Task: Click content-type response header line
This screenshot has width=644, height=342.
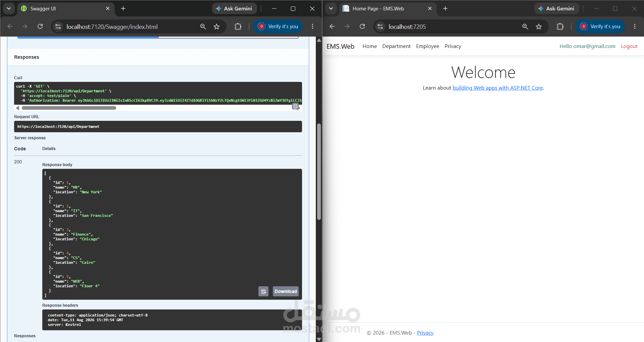Action: 98,315
